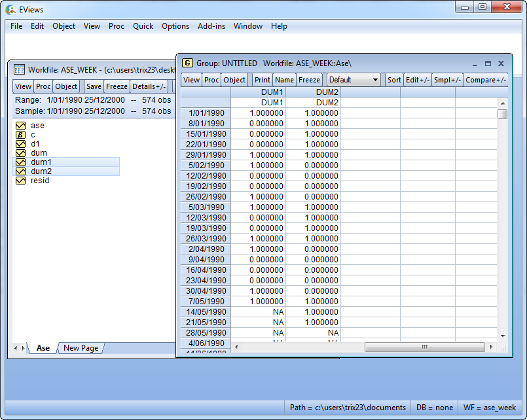527x420 pixels.
Task: Toggle Smpl+/- in Group toolbar
Action: [x=447, y=80]
